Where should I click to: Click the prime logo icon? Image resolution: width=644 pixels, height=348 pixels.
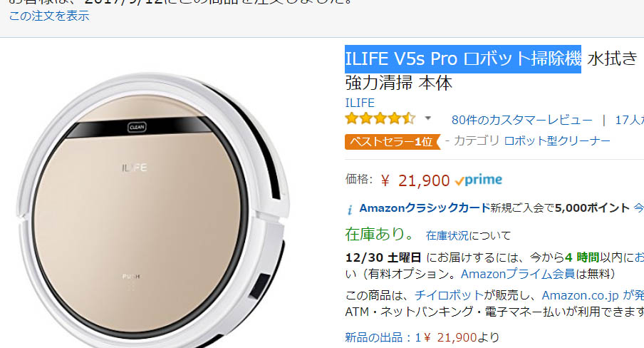coord(479,180)
